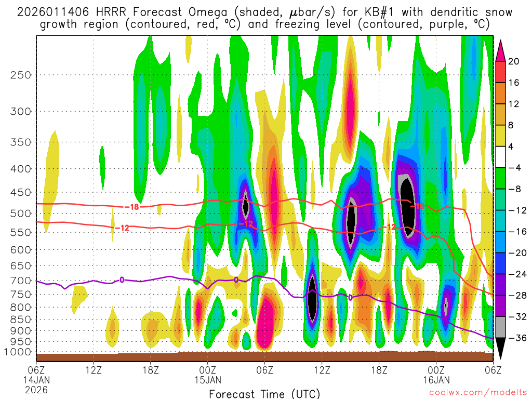Image resolution: width=532 pixels, height=399 pixels.
Task: Pick the yellow swatch between 4 and 8
Action: [x=500, y=136]
